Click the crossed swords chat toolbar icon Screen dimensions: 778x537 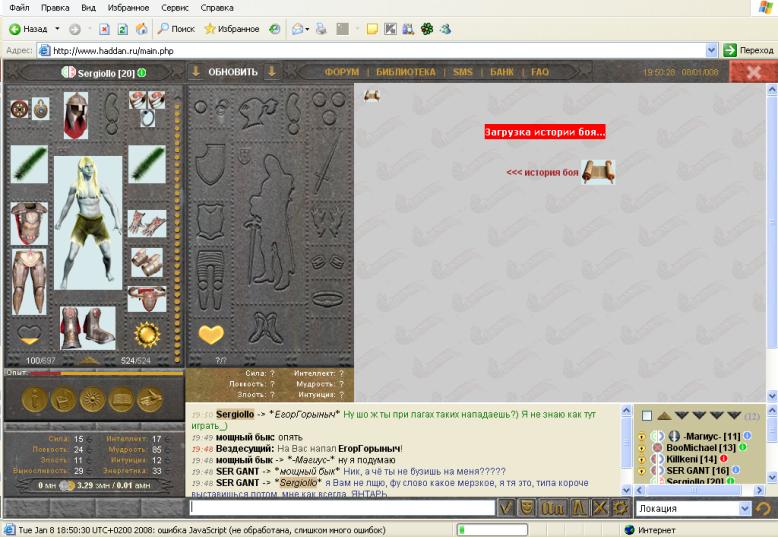(x=598, y=508)
